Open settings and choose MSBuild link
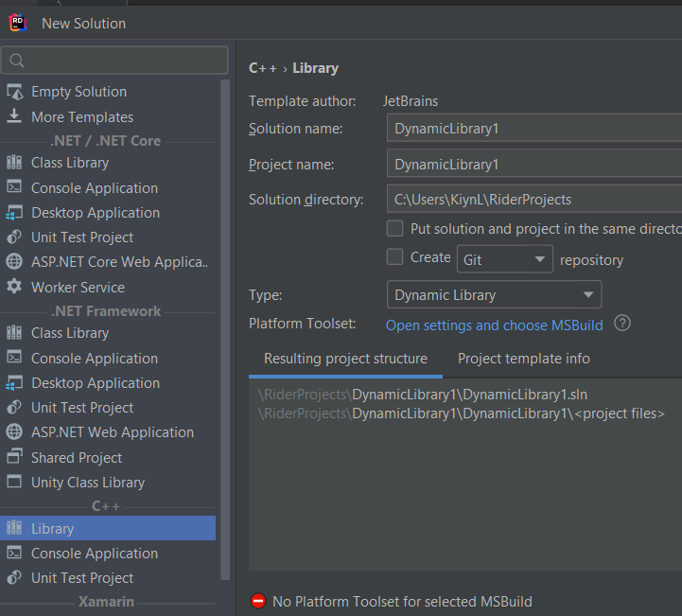 click(494, 325)
